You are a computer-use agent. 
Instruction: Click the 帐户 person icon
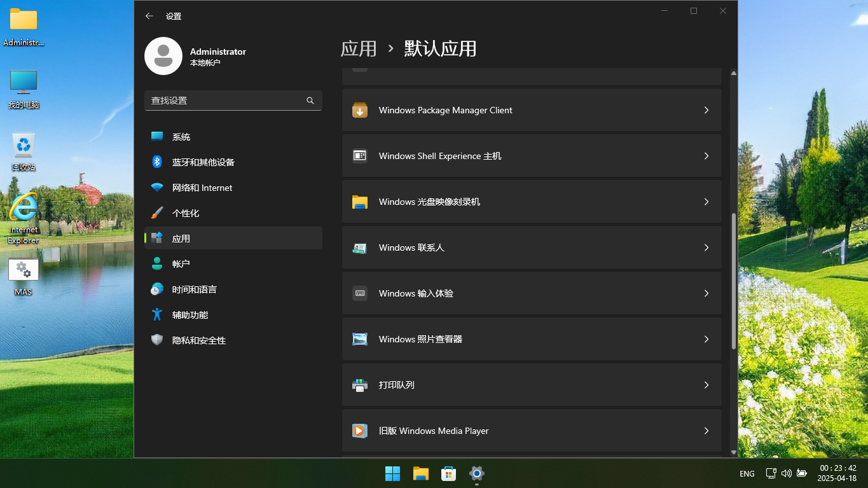[x=157, y=264]
